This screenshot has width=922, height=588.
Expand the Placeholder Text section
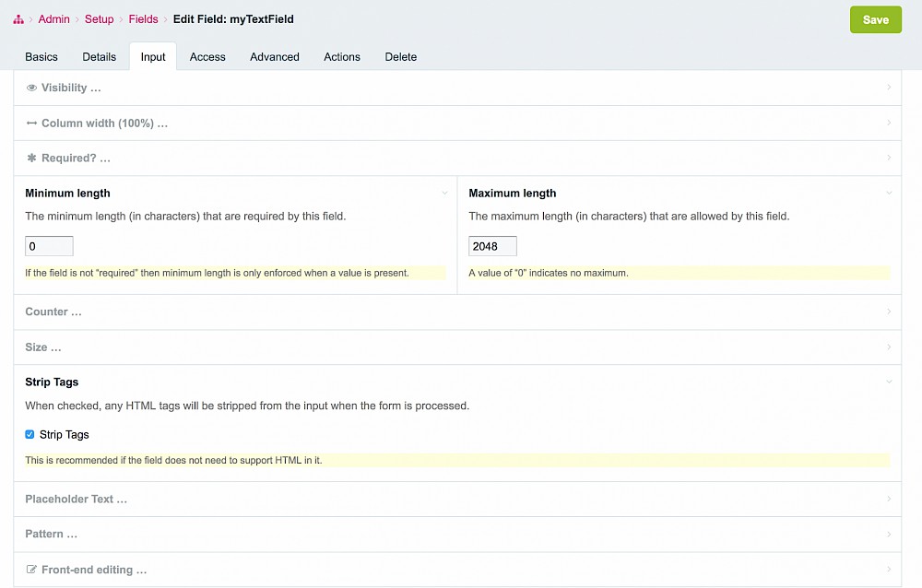(x=76, y=499)
